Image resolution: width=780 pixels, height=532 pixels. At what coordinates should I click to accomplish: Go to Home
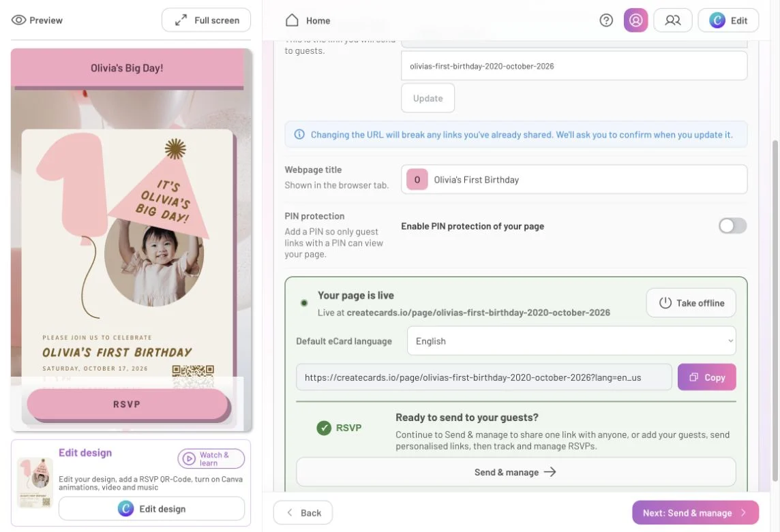click(308, 20)
